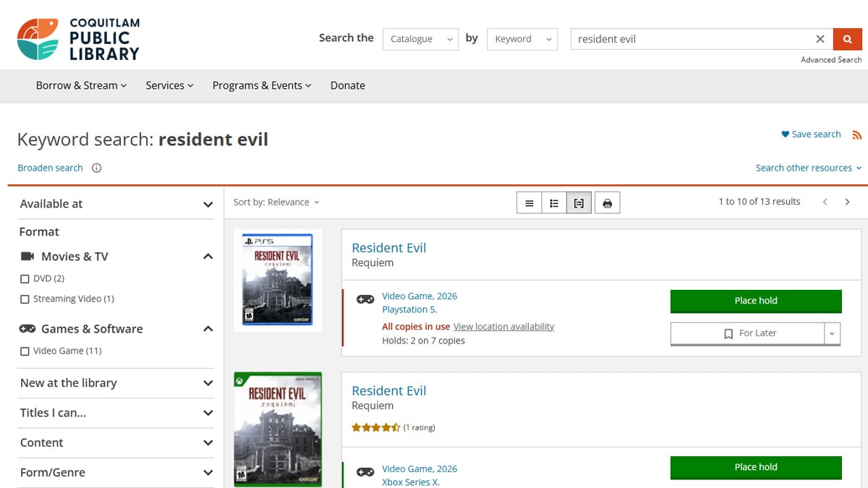Click the Holds: 2 on 7 copies text

click(x=423, y=341)
